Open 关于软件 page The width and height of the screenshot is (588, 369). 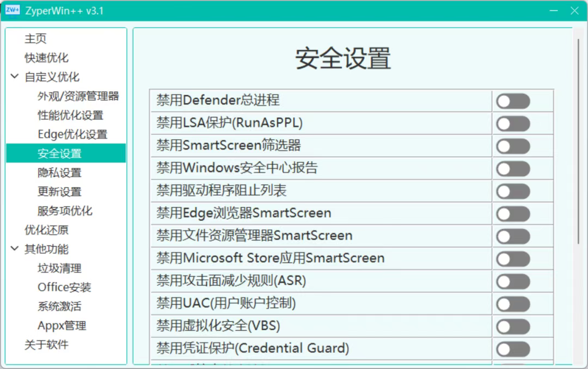(46, 345)
